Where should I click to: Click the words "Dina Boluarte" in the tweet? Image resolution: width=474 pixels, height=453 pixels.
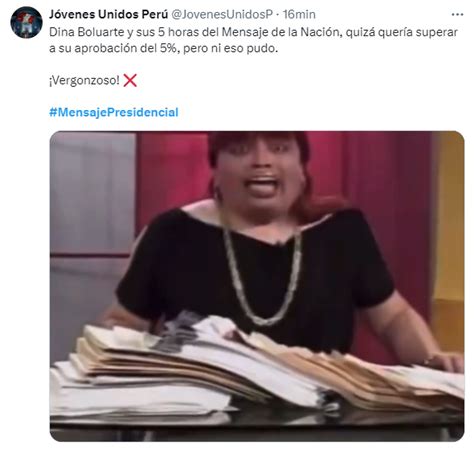(x=86, y=32)
